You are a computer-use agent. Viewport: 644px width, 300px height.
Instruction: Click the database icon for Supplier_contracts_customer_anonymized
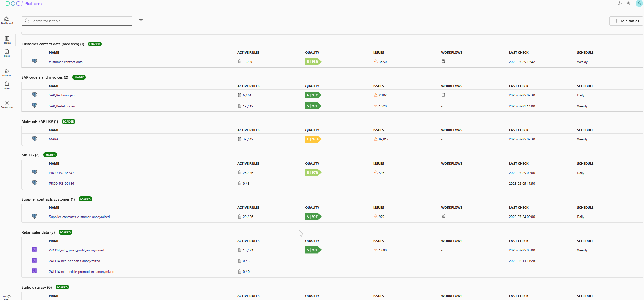coord(34,216)
